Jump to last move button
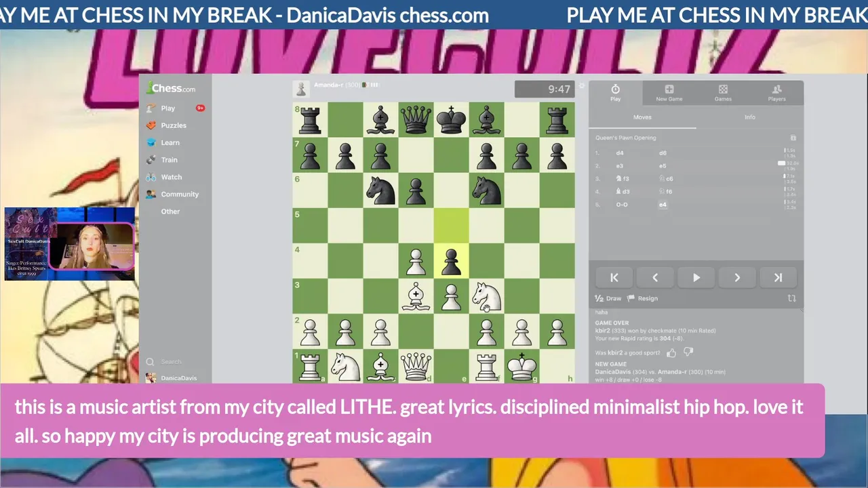 click(778, 277)
